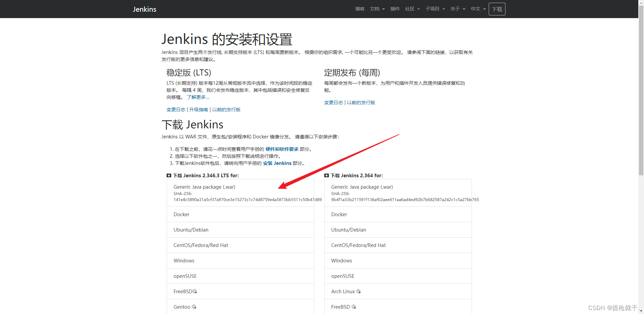Image resolution: width=644 pixels, height=314 pixels.
Task: Click the download icon beside Jenkins 2.346.3 LTS
Action: (x=169, y=175)
